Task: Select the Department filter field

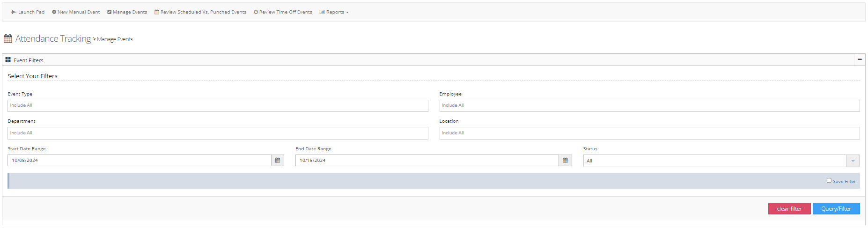Action: [218, 133]
